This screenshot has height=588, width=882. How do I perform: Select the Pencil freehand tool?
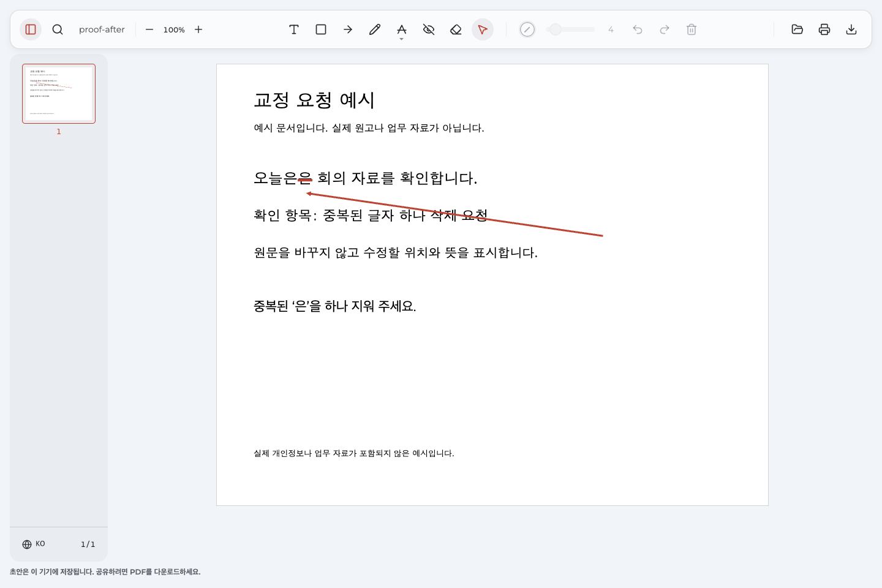point(375,29)
